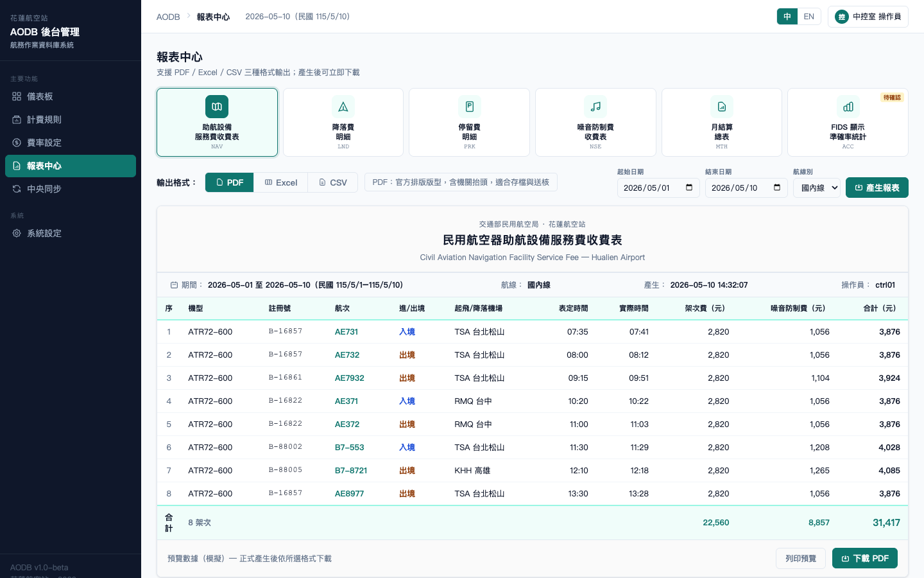This screenshot has height=578, width=924.
Task: Click the 計費規則 sidebar icon
Action: 17,119
